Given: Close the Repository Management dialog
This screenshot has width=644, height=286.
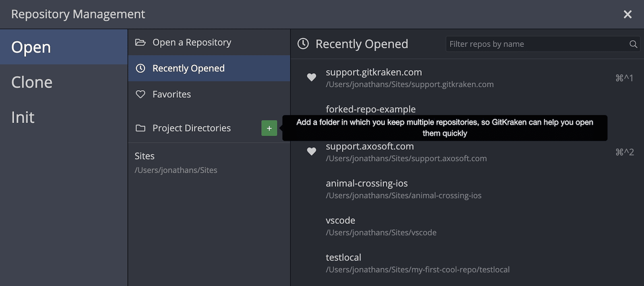Looking at the screenshot, I should coord(627,14).
